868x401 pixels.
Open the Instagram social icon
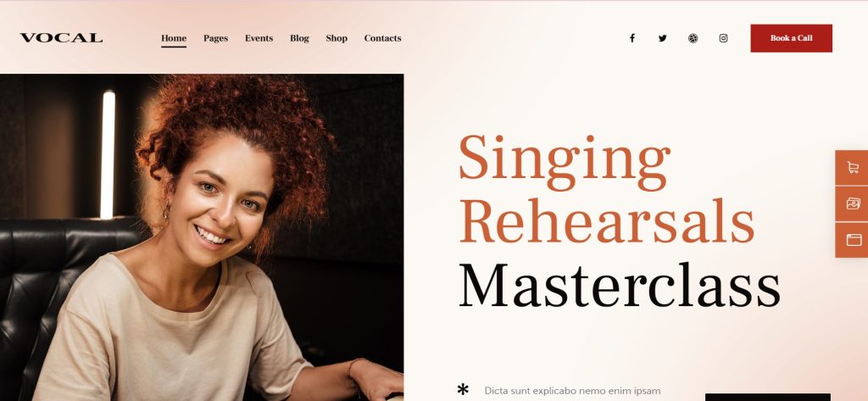[724, 38]
